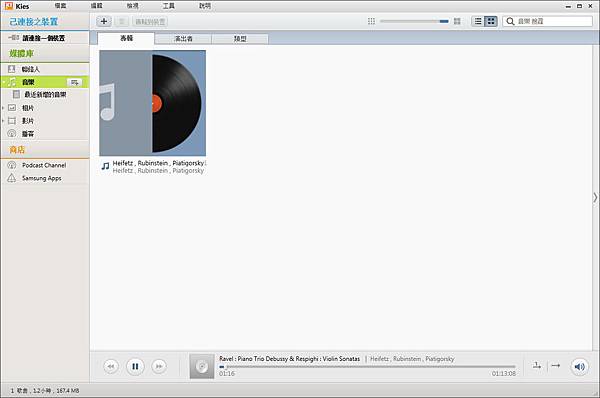Click the plus add-music button

point(104,21)
